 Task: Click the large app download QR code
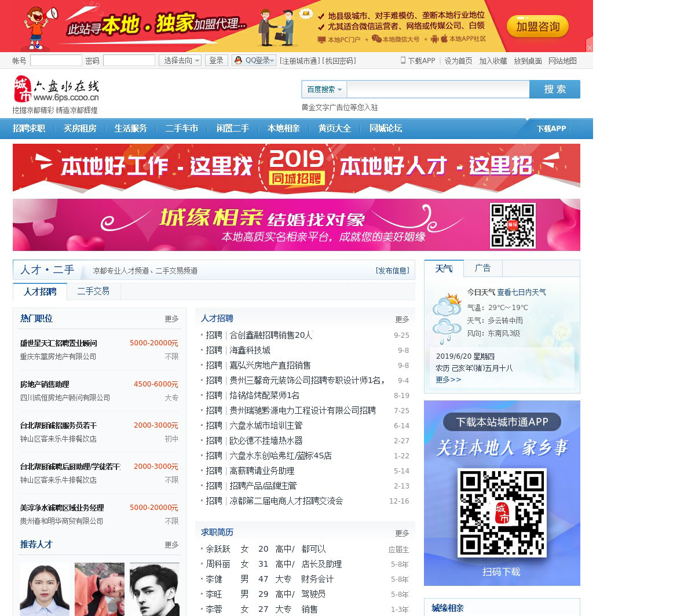[502, 513]
